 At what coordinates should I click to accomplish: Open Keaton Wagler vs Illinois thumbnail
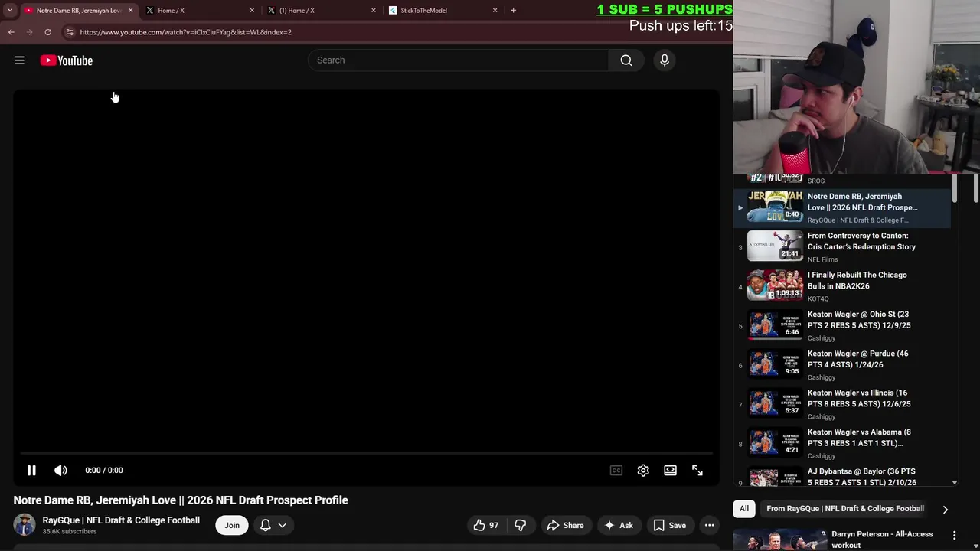[775, 403]
